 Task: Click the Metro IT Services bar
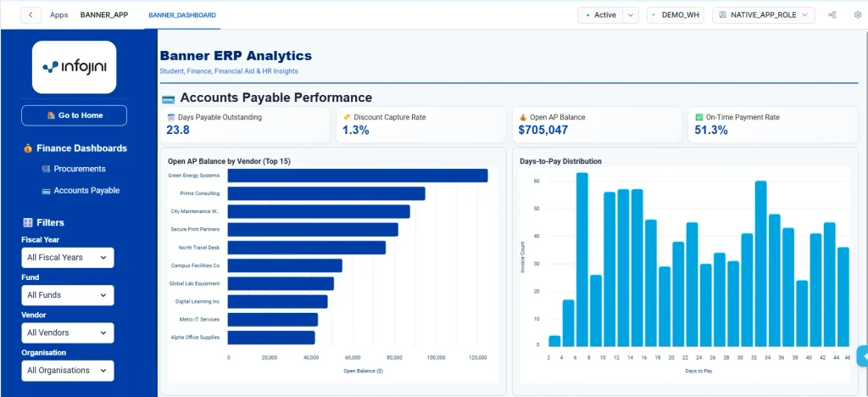(x=272, y=320)
